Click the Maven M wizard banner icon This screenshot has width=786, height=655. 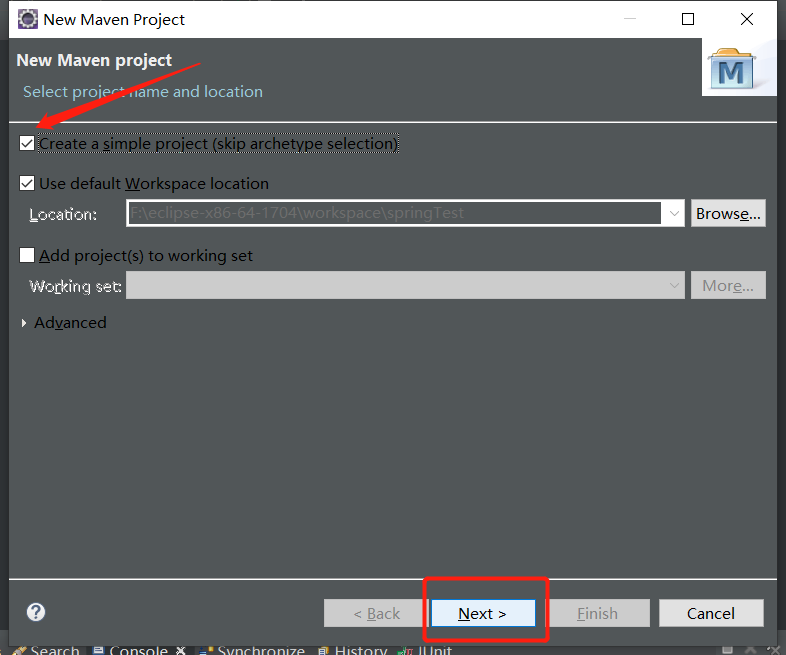tap(731, 69)
